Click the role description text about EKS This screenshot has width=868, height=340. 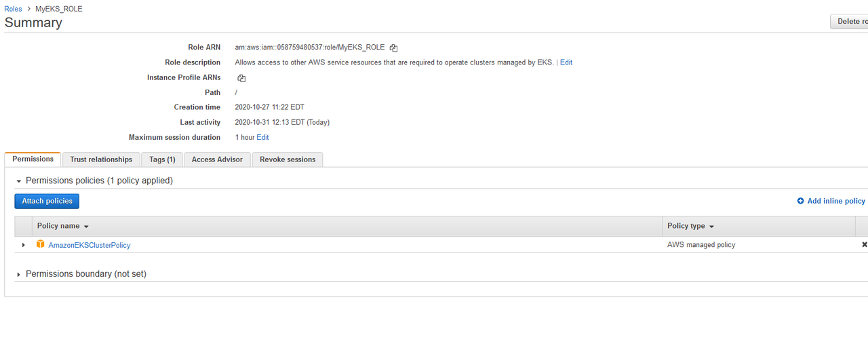(x=395, y=62)
